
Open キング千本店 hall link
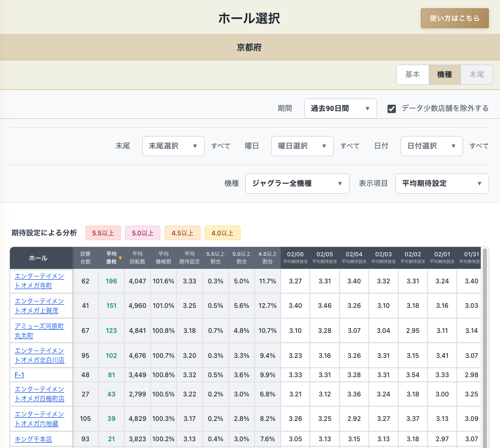point(33,439)
